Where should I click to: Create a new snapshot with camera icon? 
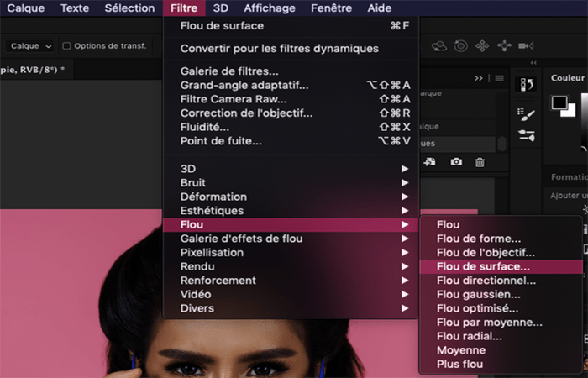point(456,162)
